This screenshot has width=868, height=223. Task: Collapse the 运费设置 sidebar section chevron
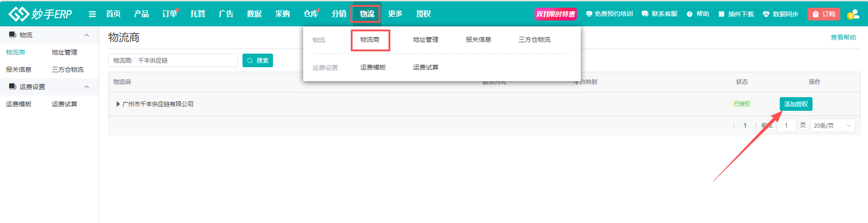point(87,87)
